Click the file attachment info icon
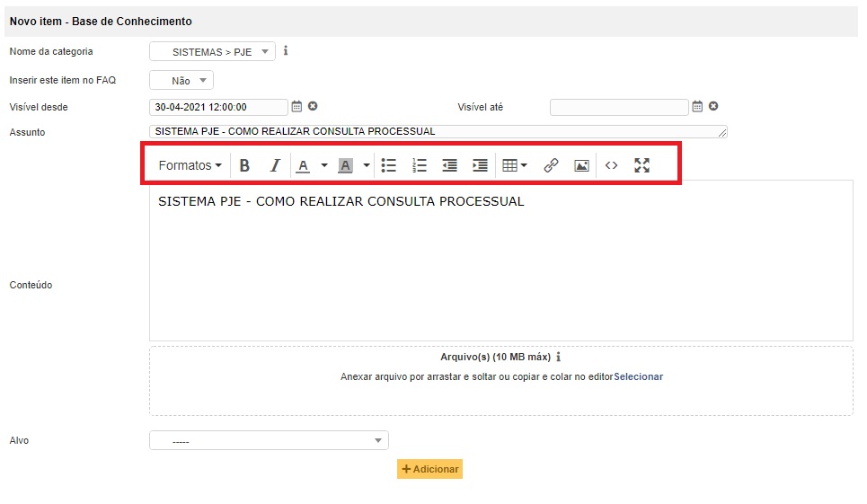867x504 pixels. 559,357
